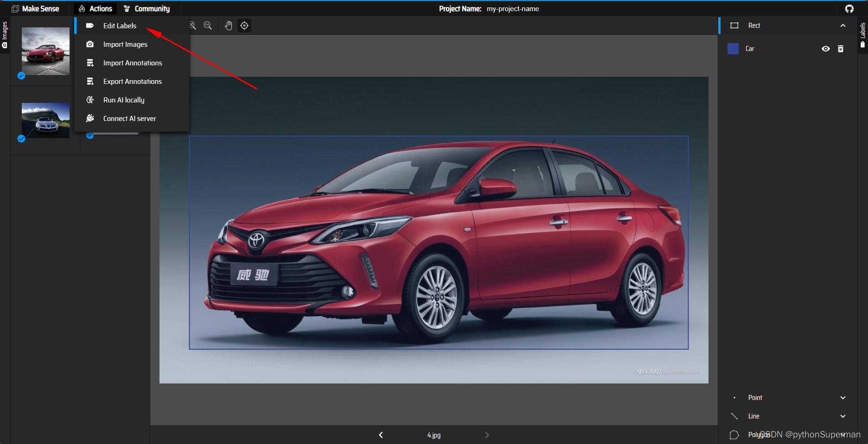Select Import Images in the menu
Screen dimensions: 868x444
point(132,44)
